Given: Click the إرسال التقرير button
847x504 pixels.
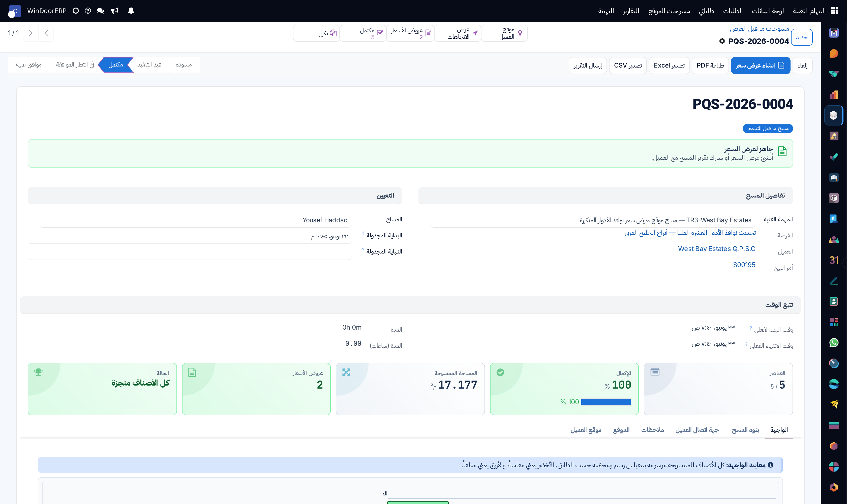Looking at the screenshot, I should click(588, 66).
